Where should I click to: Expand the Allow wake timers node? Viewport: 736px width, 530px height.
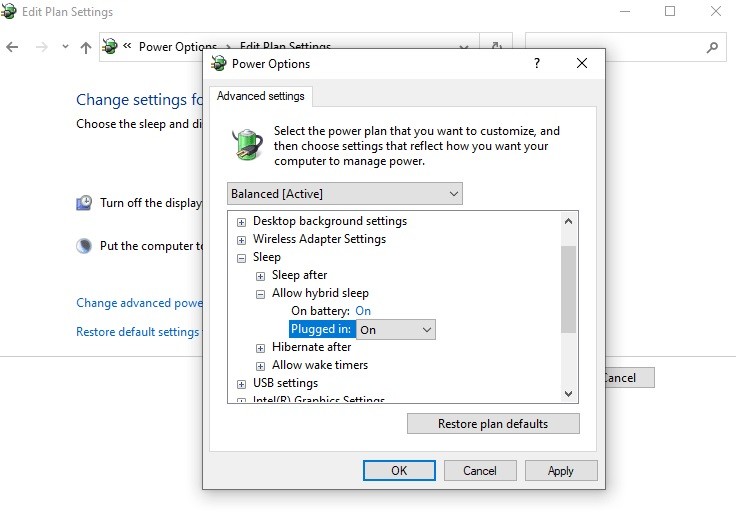click(260, 366)
